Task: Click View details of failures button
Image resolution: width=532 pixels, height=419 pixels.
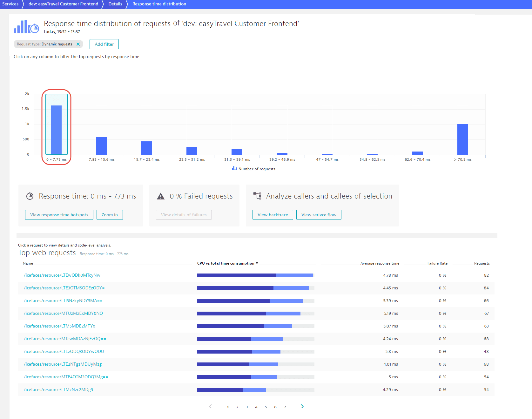Action: [x=184, y=215]
